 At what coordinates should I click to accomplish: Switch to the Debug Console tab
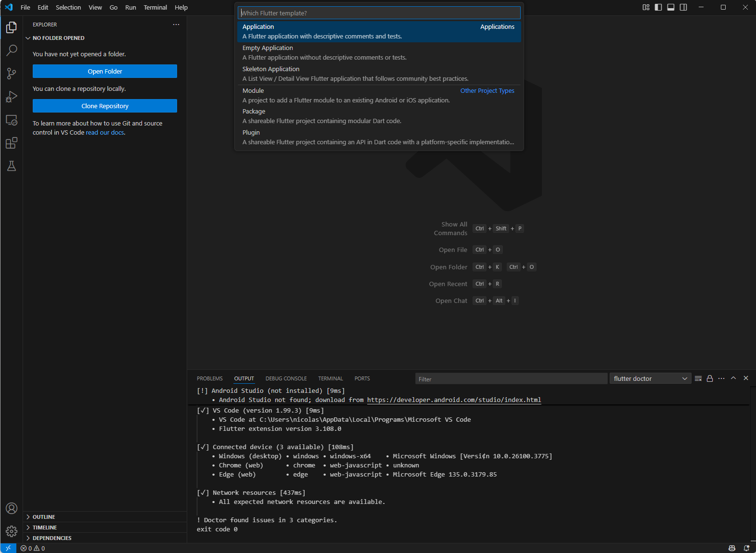pyautogui.click(x=286, y=378)
